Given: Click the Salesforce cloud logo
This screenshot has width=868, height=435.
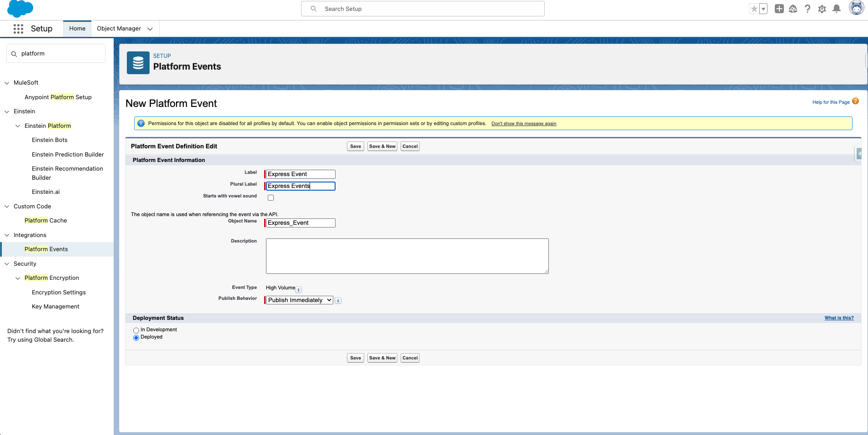Looking at the screenshot, I should [20, 9].
